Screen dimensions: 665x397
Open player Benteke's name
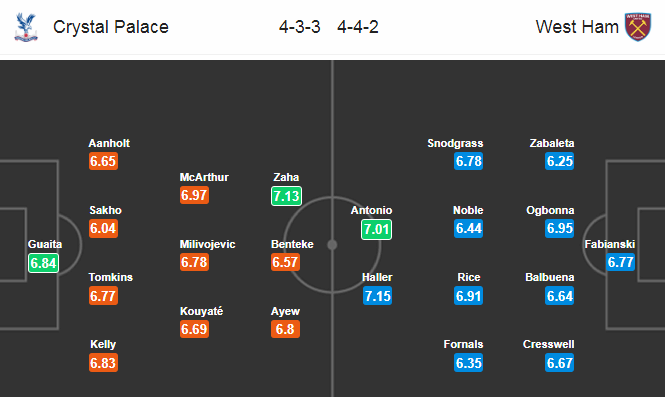pyautogui.click(x=292, y=244)
